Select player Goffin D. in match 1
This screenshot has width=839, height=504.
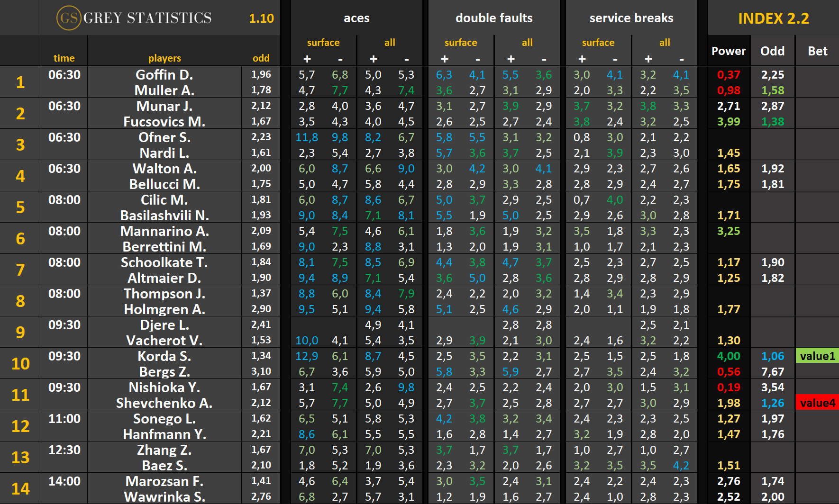(164, 75)
